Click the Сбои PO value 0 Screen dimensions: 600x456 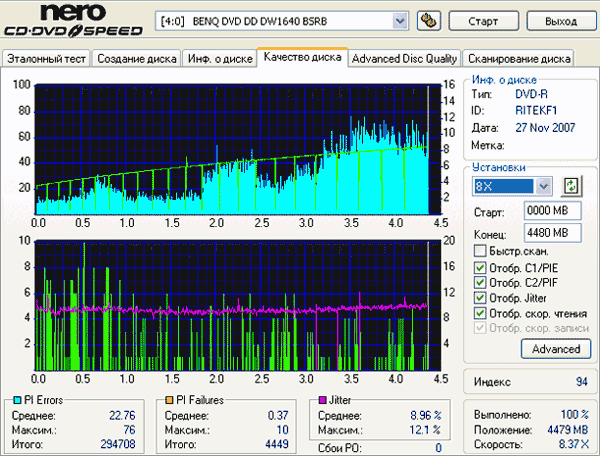point(439,448)
